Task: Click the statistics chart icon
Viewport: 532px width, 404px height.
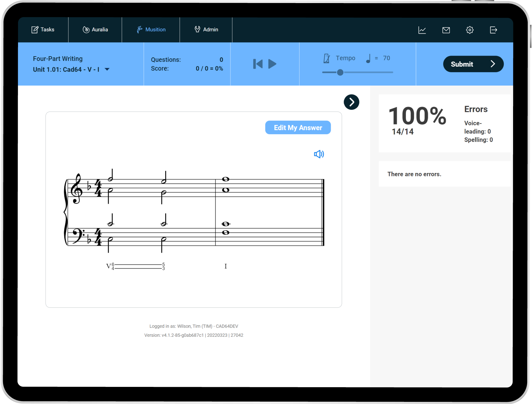Action: [422, 30]
